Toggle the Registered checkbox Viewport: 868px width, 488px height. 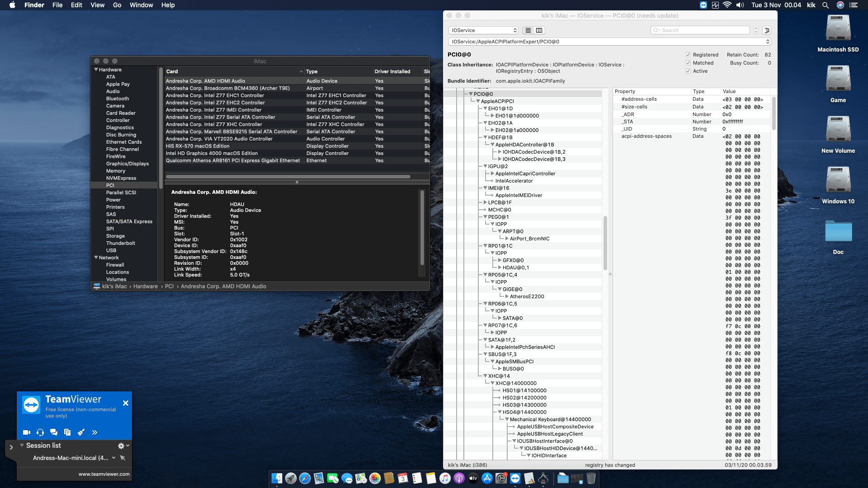[x=688, y=55]
